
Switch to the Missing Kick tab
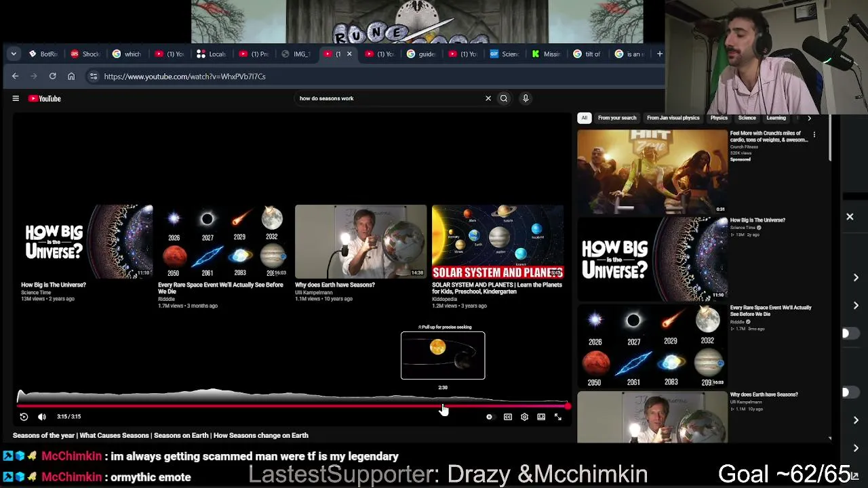547,54
